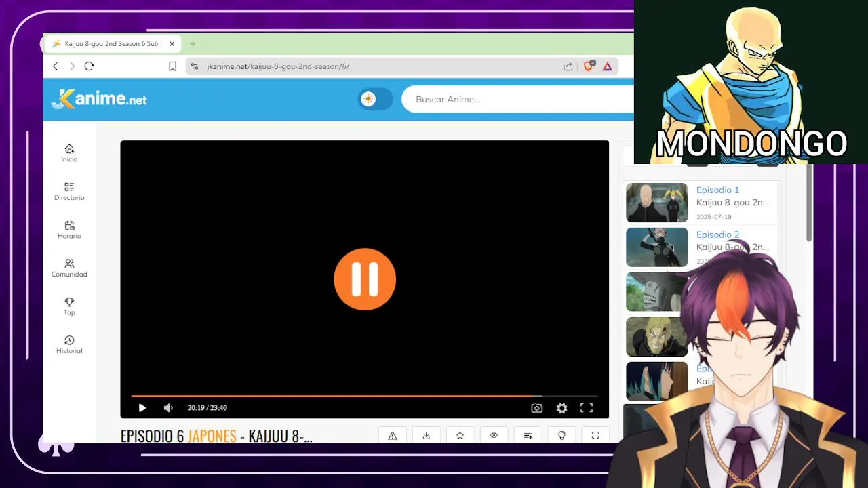Bookmark page via bookmark icon
Image resolution: width=868 pixels, height=488 pixels.
pyautogui.click(x=172, y=66)
